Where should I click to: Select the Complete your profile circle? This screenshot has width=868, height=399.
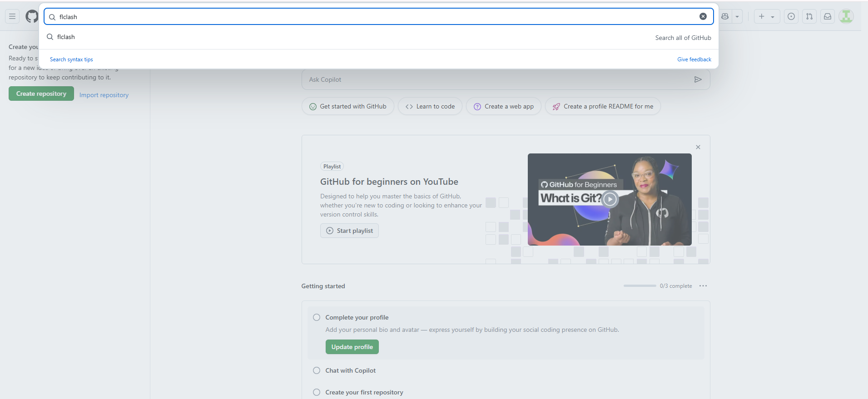click(317, 317)
